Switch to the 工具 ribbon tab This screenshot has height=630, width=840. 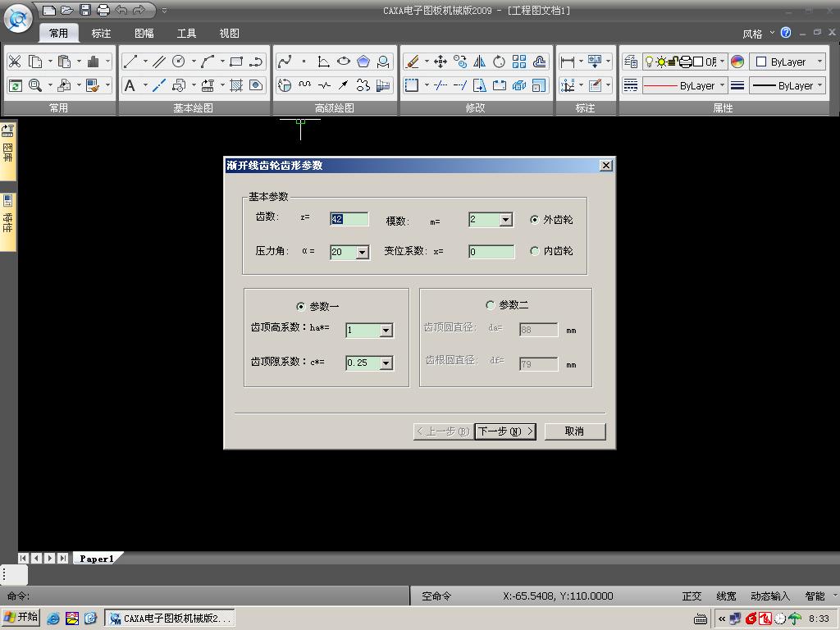[x=186, y=33]
